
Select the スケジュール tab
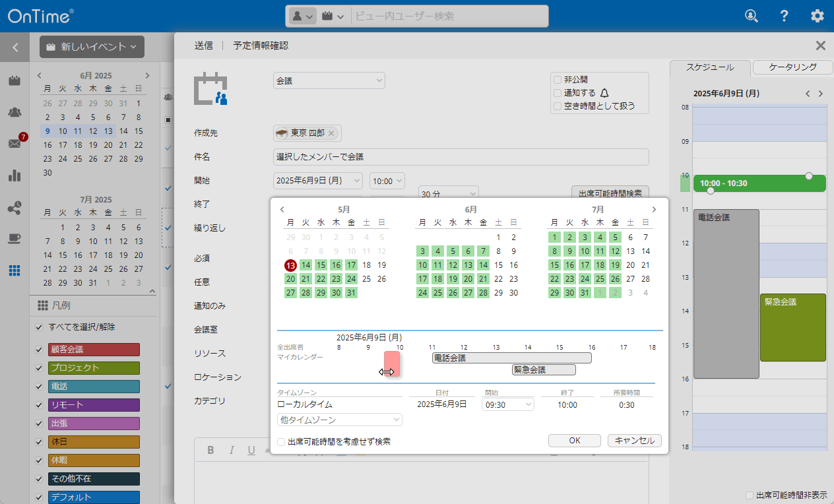[710, 67]
